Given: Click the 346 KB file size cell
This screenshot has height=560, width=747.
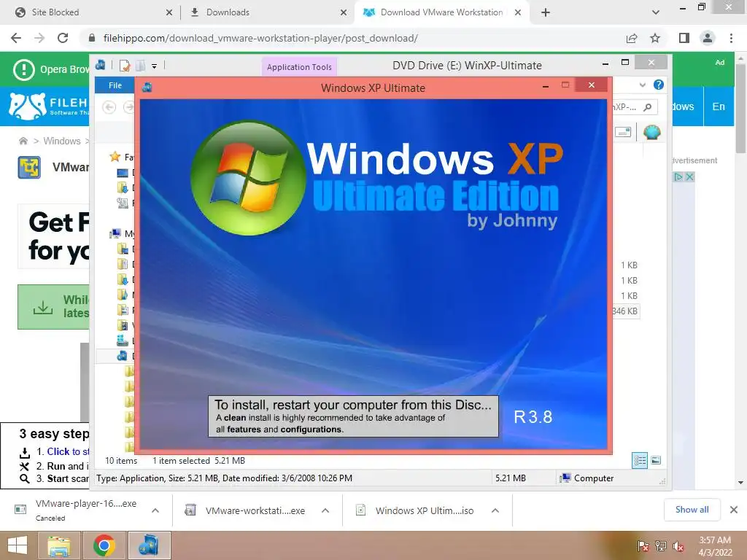Looking at the screenshot, I should point(624,311).
